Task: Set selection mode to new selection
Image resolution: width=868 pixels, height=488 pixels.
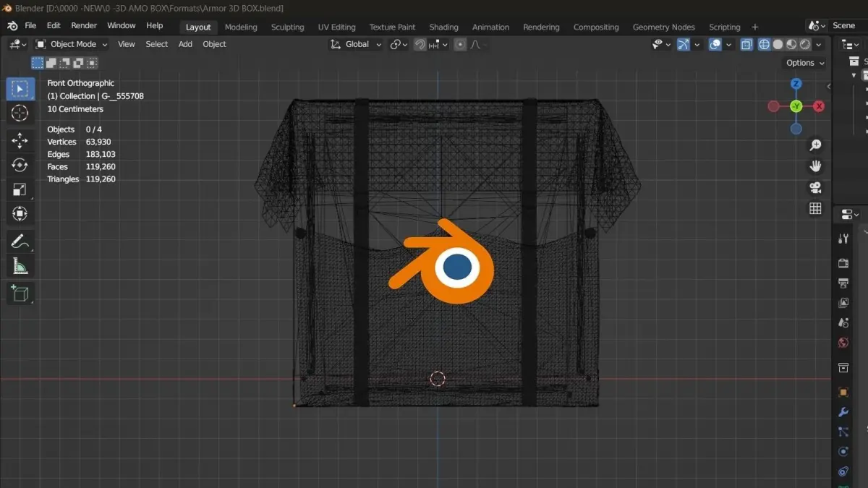Action: click(37, 63)
